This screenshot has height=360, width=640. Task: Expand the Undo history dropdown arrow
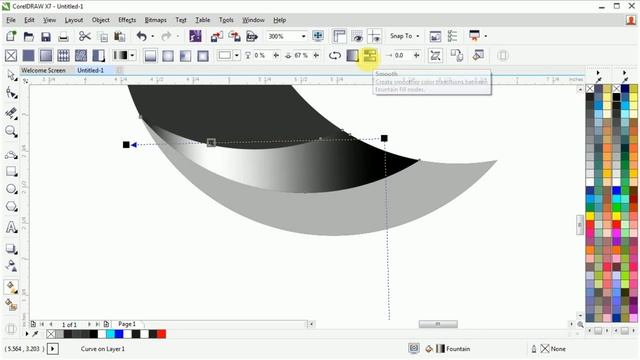pos(153,36)
